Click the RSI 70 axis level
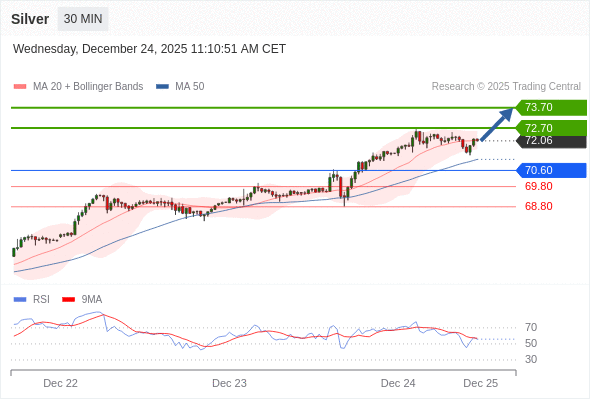Viewport: 590px width, 400px height. 531,327
